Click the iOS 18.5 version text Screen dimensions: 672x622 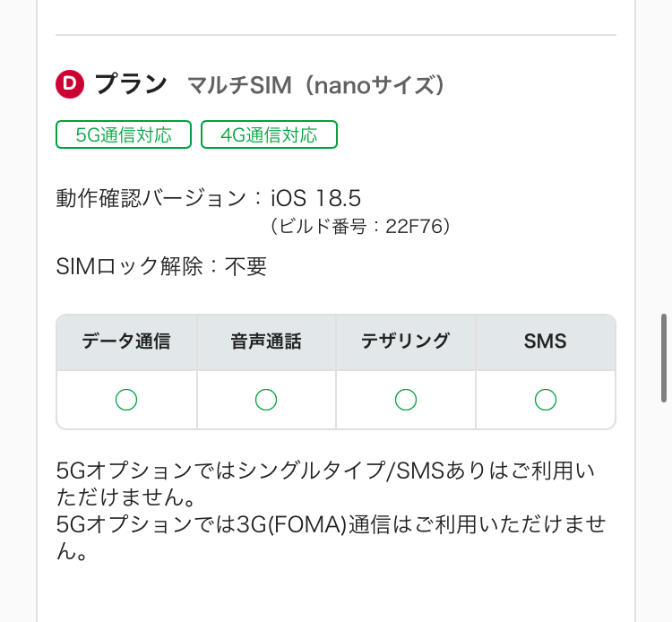coord(315,198)
